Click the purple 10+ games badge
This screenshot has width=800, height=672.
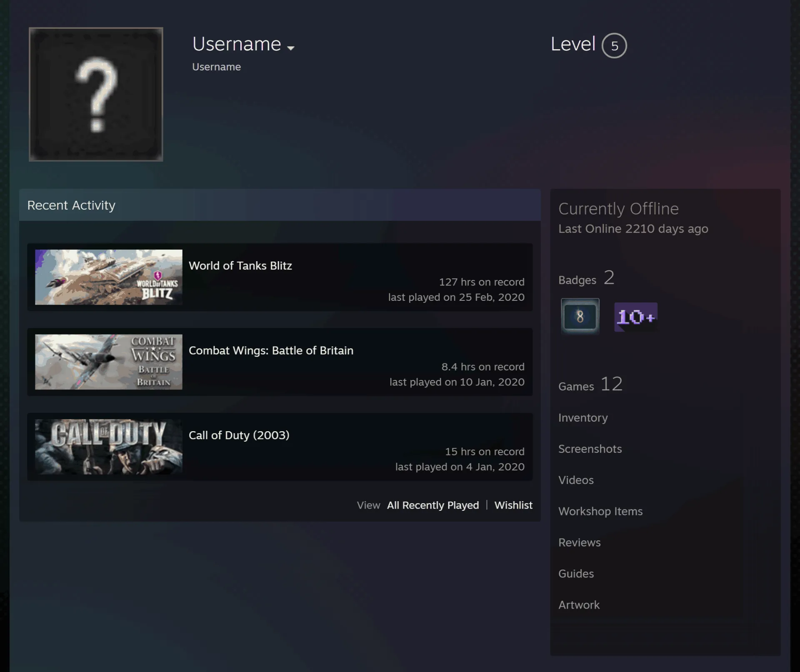[636, 317]
